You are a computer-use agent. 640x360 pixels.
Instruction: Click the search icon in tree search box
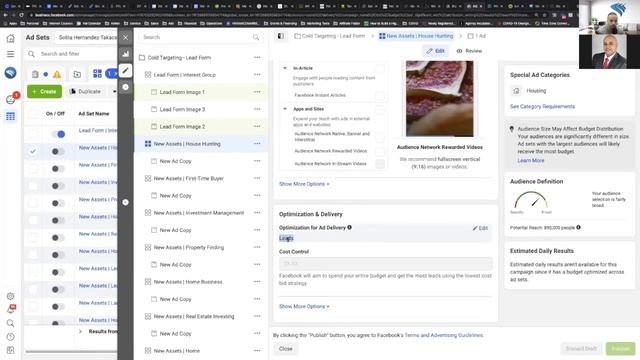[256, 37]
